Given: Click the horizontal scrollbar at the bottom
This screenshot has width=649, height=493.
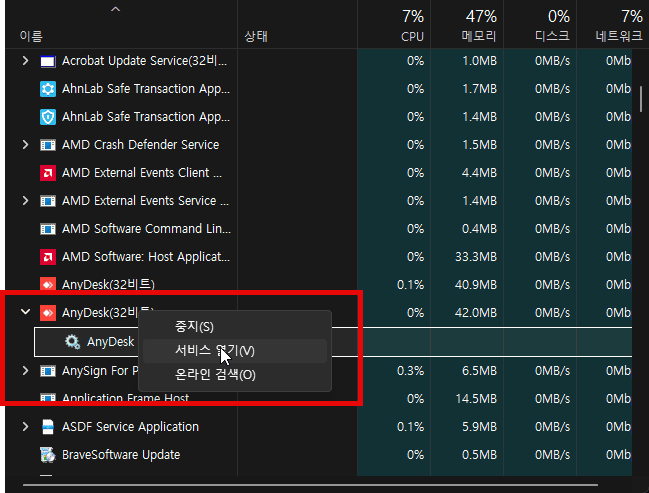Looking at the screenshot, I should (x=310, y=485).
